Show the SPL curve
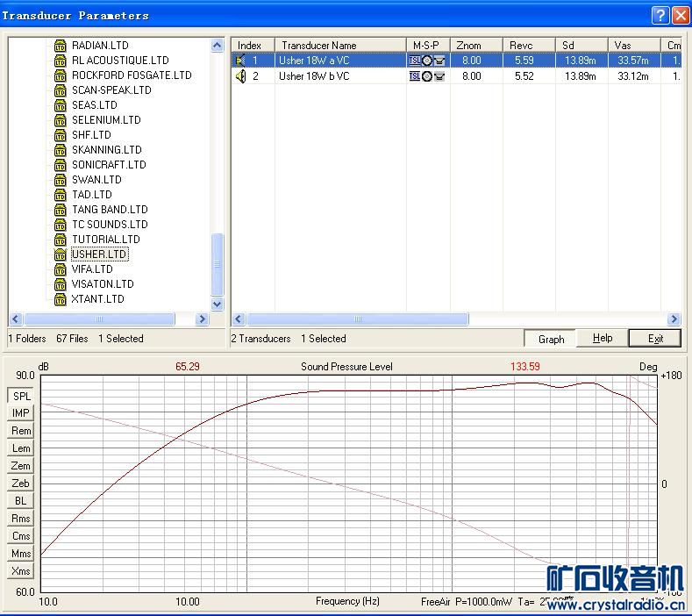The width and height of the screenshot is (692, 616). coord(21,396)
